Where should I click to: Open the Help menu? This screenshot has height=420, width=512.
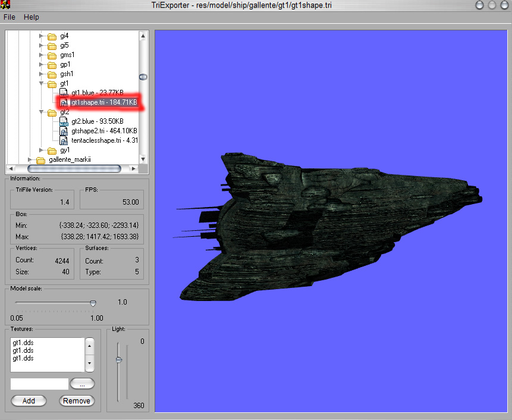pos(31,17)
